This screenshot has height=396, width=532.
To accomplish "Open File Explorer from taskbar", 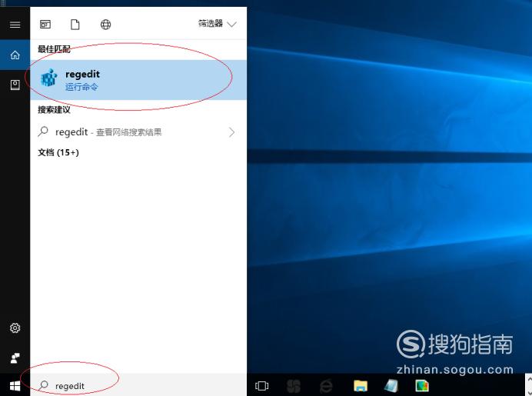I will tap(361, 386).
